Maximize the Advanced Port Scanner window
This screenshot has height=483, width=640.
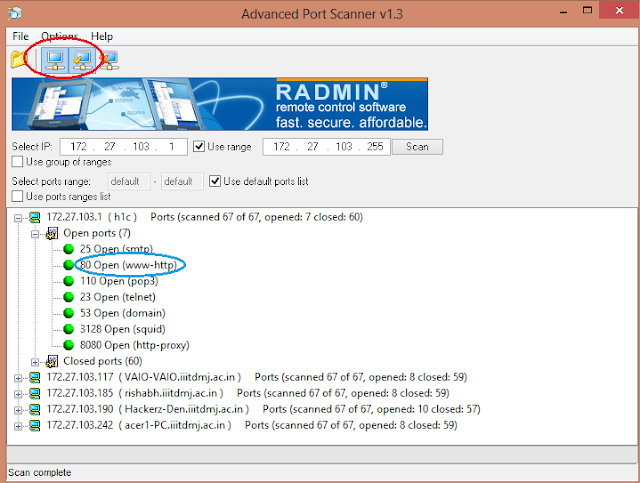[587, 11]
